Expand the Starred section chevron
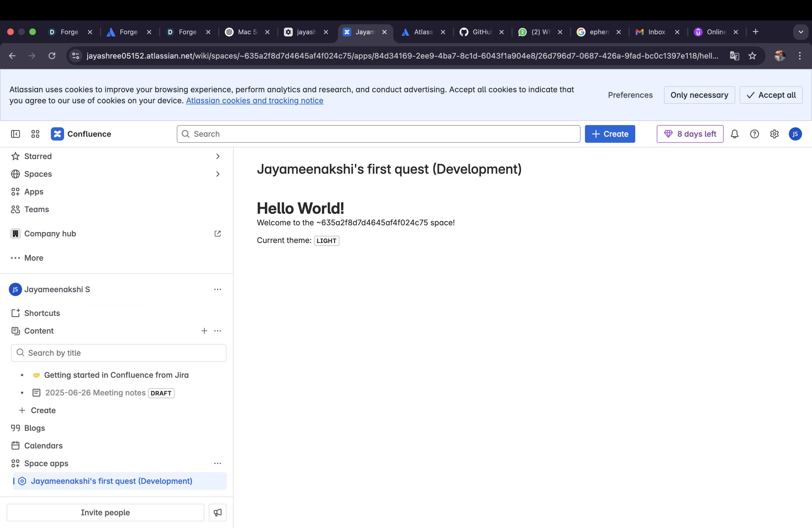This screenshot has height=528, width=812. click(x=218, y=156)
